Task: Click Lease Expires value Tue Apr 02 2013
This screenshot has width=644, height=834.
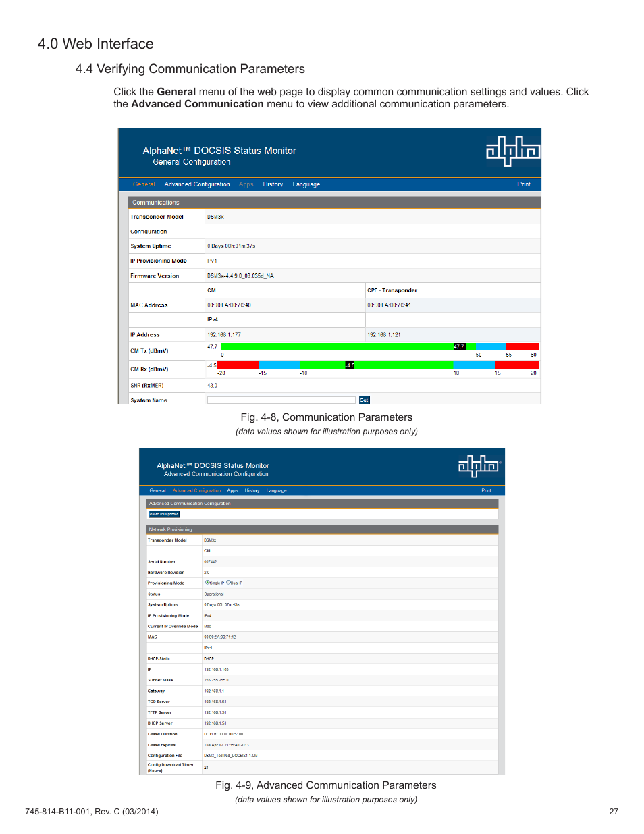Action: pyautogui.click(x=226, y=745)
